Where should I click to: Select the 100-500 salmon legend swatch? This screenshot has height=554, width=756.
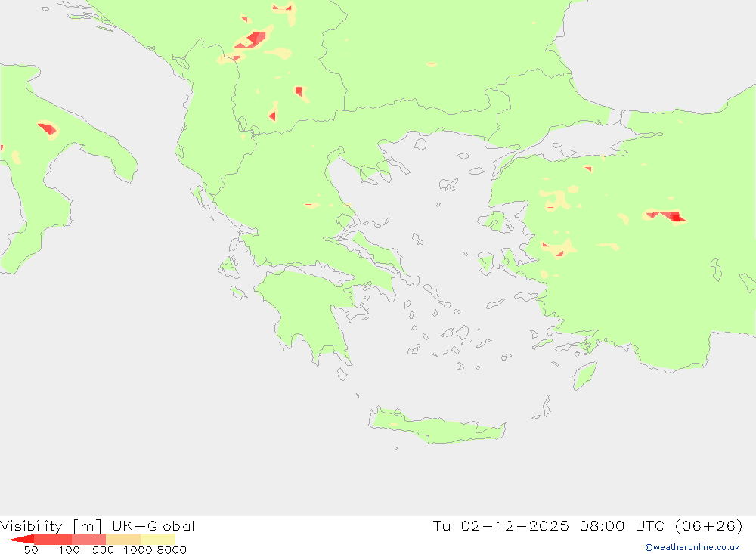[88, 539]
